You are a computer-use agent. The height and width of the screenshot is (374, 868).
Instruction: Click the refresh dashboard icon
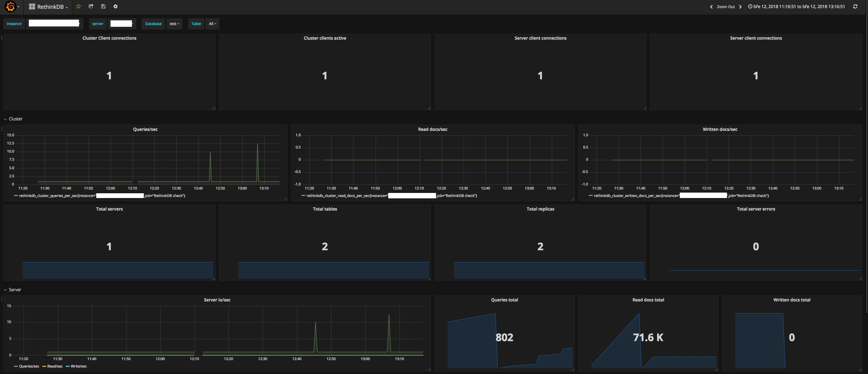tap(855, 6)
